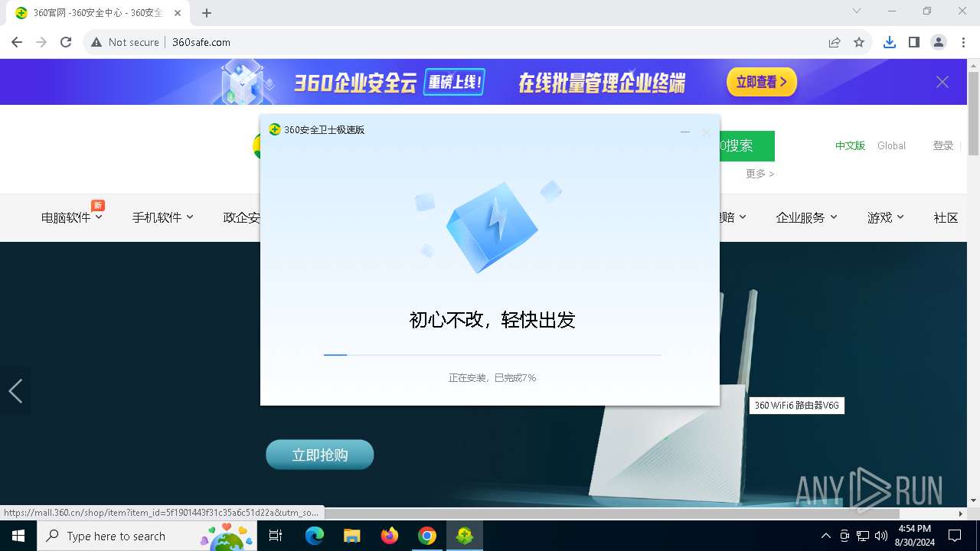The height and width of the screenshot is (551, 980).
Task: Click the Not secure warning icon
Action: click(96, 42)
